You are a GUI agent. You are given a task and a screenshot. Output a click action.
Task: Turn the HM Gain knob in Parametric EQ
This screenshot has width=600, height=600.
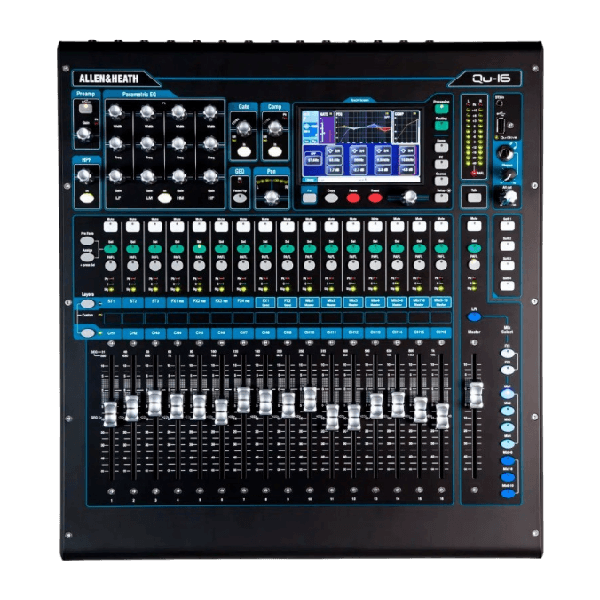(x=179, y=176)
